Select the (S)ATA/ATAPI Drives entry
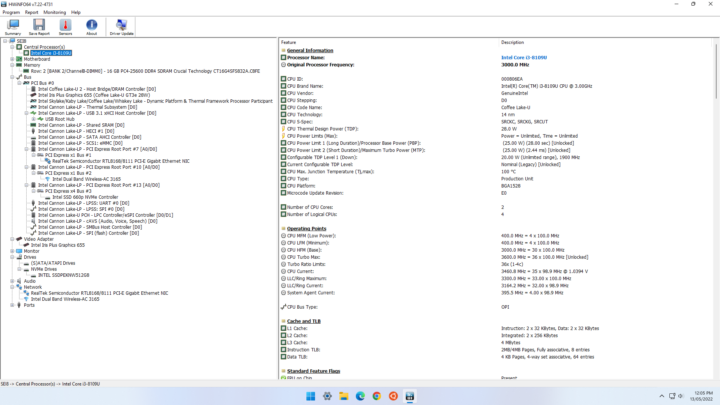Viewport: 720px width, 405px height. click(53, 263)
